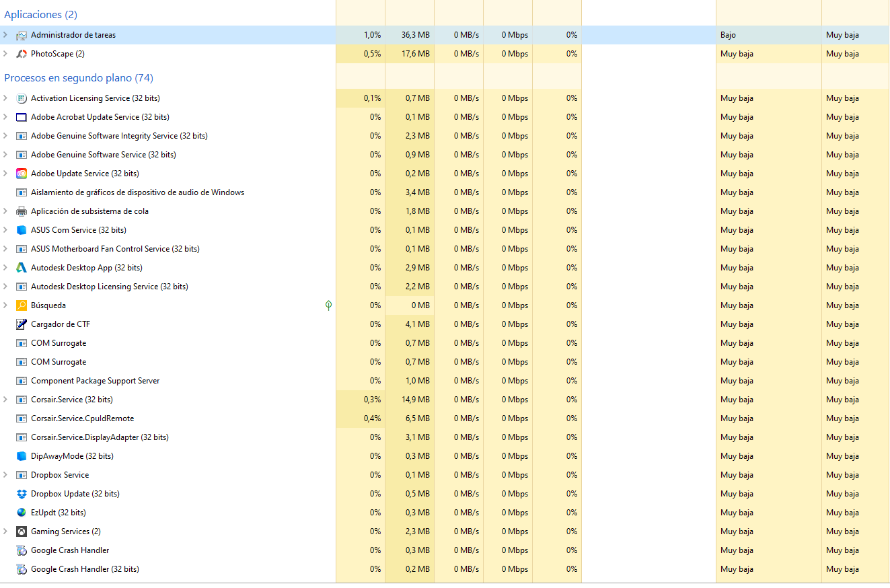Select the Component Package Support Server name
The height and width of the screenshot is (588, 890).
click(96, 381)
